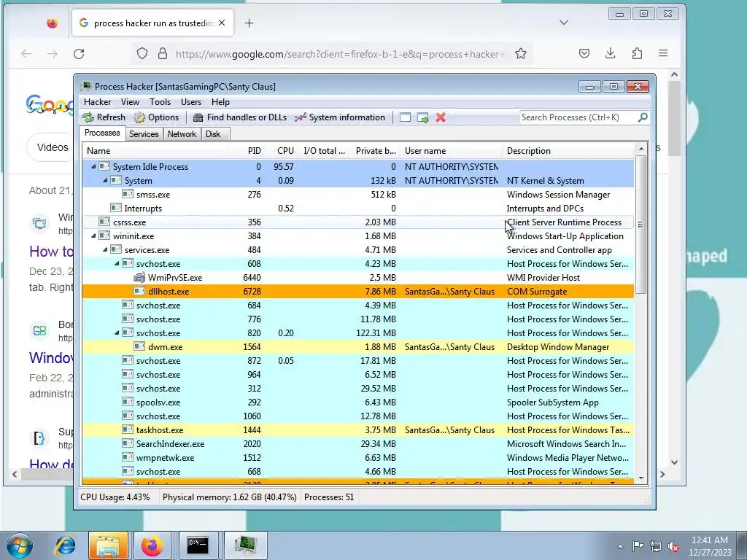Image resolution: width=747 pixels, height=560 pixels.
Task: Switch to Command Prompt on taskbar
Action: [x=198, y=545]
